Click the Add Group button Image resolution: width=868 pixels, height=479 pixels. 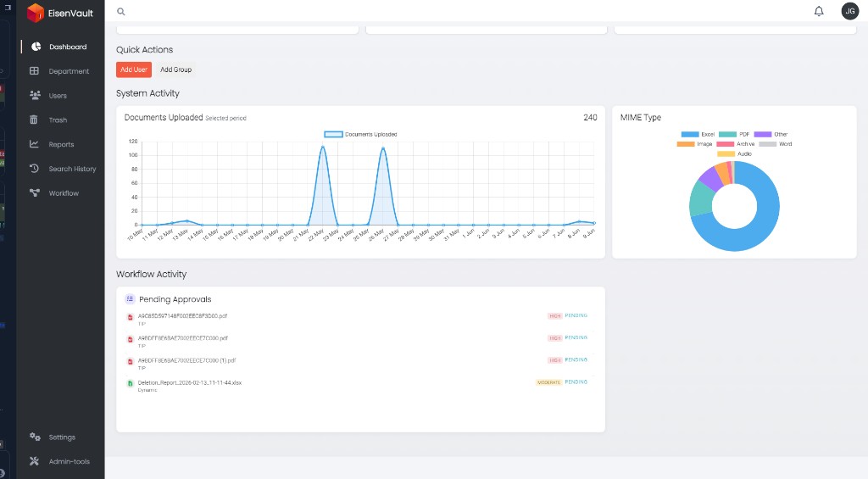coord(176,70)
